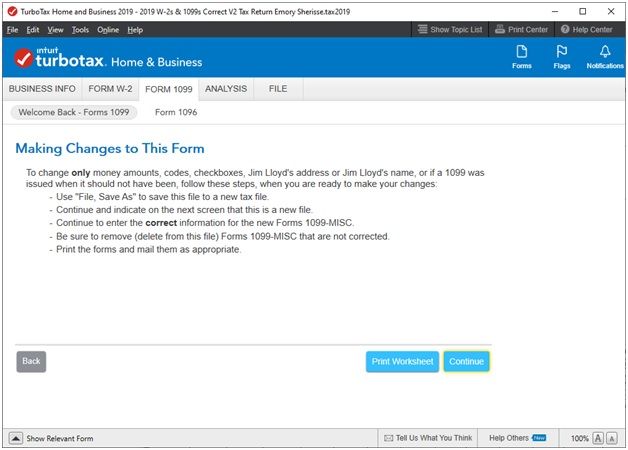Click the Print Worksheet button
The height and width of the screenshot is (450, 628).
402,361
